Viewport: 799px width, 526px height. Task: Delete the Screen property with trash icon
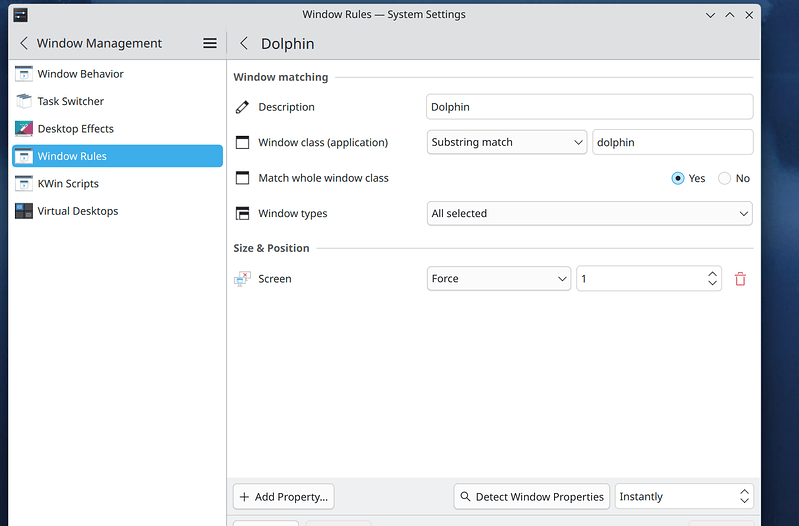coord(740,279)
